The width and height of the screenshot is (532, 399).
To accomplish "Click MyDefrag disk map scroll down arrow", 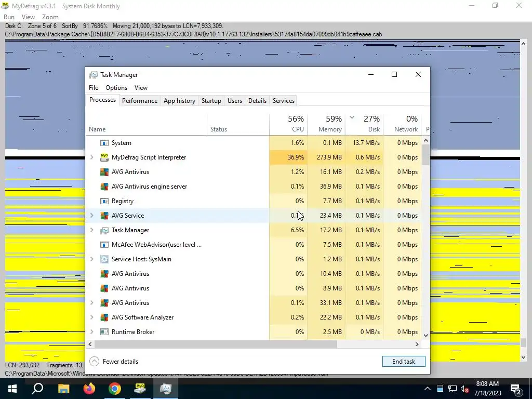I will coord(524,357).
